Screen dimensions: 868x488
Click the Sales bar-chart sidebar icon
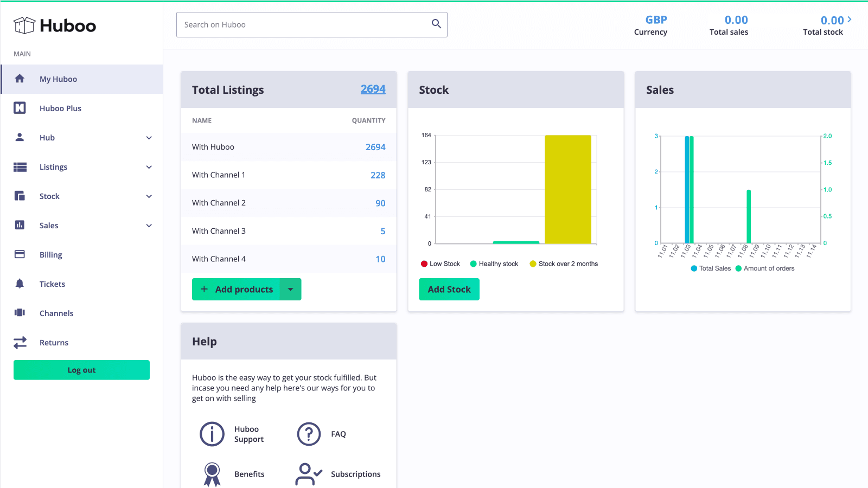(20, 225)
